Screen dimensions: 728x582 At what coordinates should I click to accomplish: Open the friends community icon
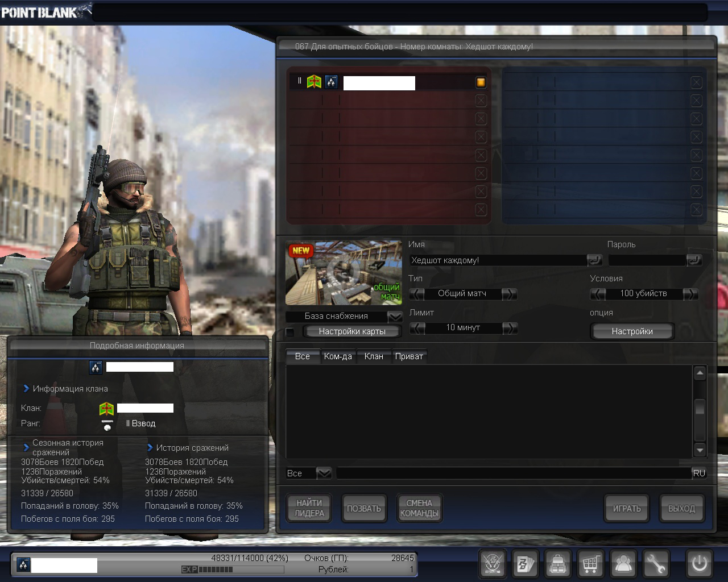click(x=623, y=564)
